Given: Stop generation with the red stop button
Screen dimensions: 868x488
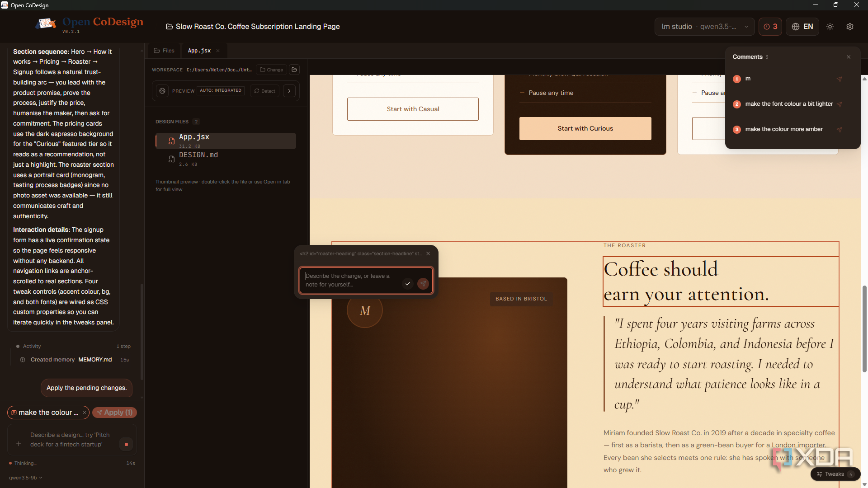Looking at the screenshot, I should (126, 445).
